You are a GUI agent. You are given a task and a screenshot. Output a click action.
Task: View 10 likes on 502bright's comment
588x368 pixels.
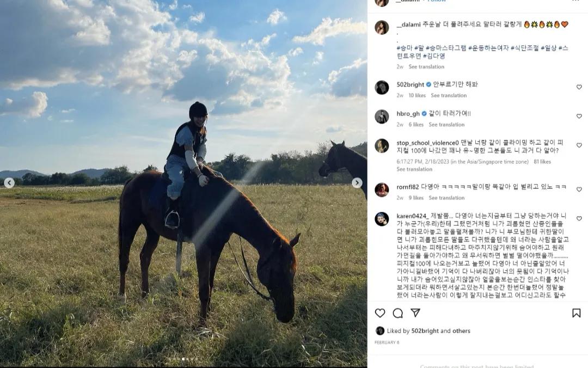pos(417,96)
